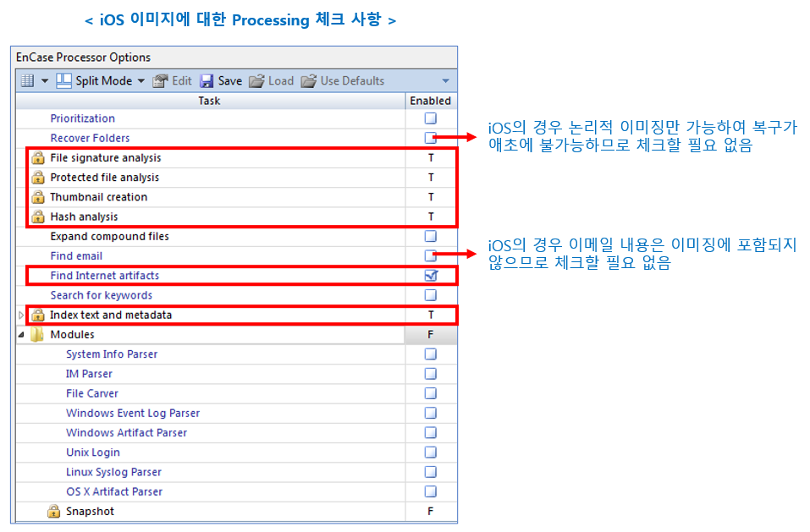Open the table view dropdown arrow
Viewport: 810px width, 532px height.
pyautogui.click(x=44, y=81)
